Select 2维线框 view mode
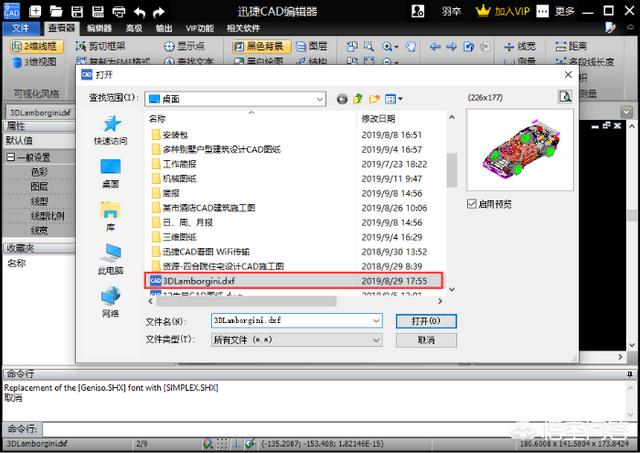Image resolution: width=640 pixels, height=453 pixels. [37, 47]
